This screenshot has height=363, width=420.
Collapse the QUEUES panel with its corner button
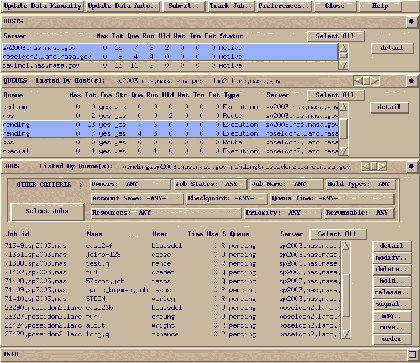(x=412, y=81)
